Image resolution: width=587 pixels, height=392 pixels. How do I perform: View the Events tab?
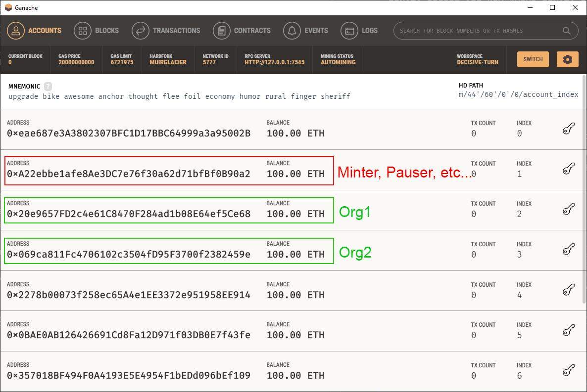[x=305, y=31]
